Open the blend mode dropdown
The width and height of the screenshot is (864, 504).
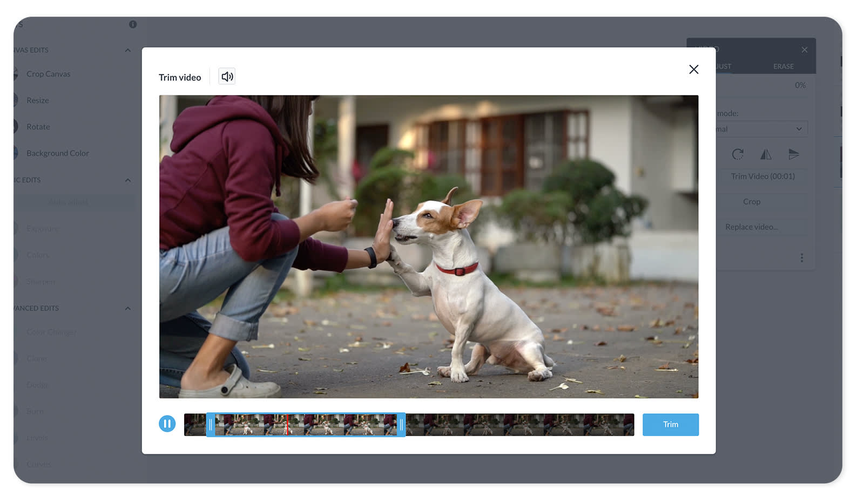762,129
